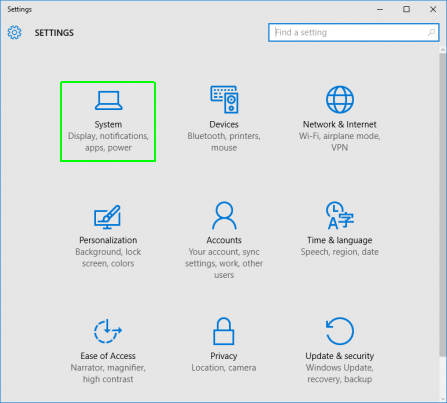Open Personalization monitor and brush icon
447x403 pixels.
pos(107,217)
